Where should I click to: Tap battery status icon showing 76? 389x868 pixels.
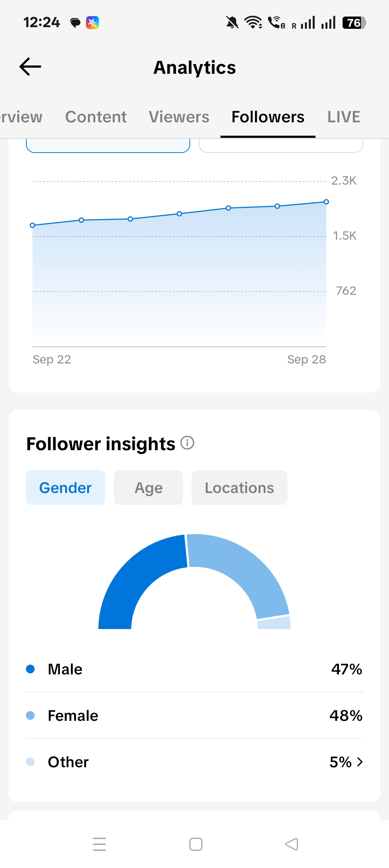[354, 23]
